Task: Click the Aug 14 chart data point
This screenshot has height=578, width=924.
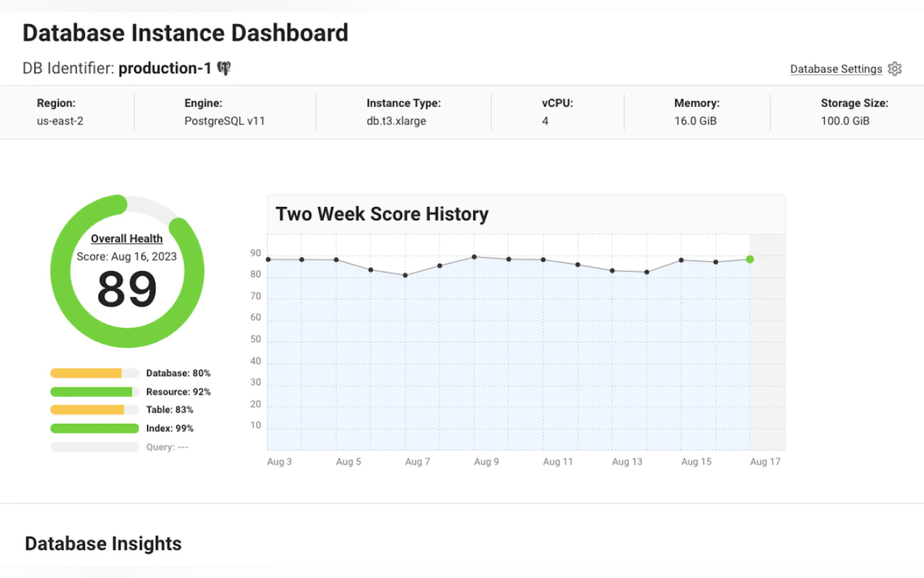Action: (647, 272)
